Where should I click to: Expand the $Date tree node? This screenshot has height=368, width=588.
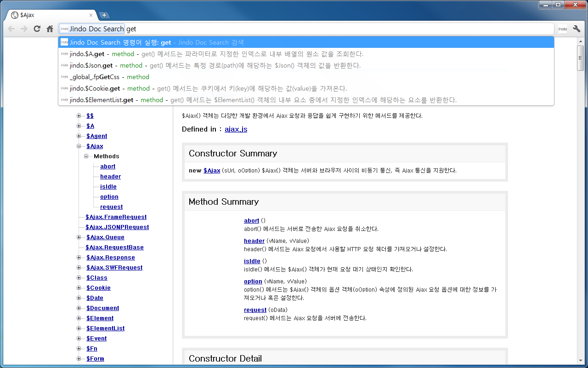tap(79, 298)
